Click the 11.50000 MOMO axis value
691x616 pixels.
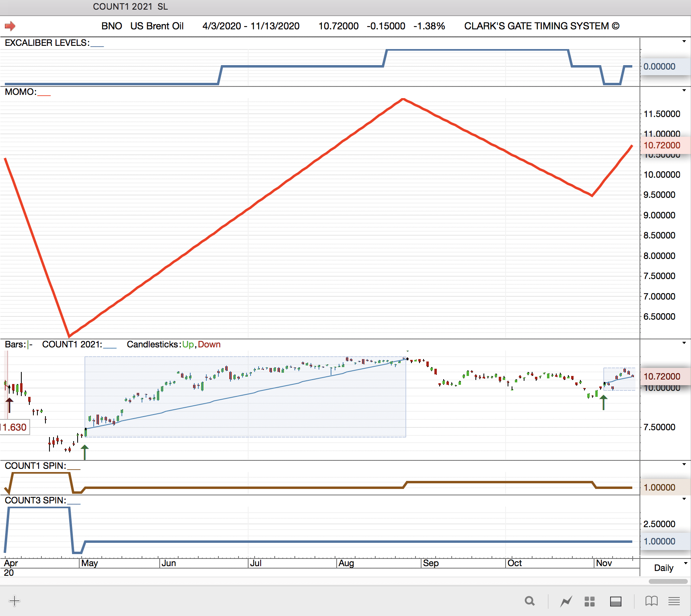pyautogui.click(x=662, y=114)
